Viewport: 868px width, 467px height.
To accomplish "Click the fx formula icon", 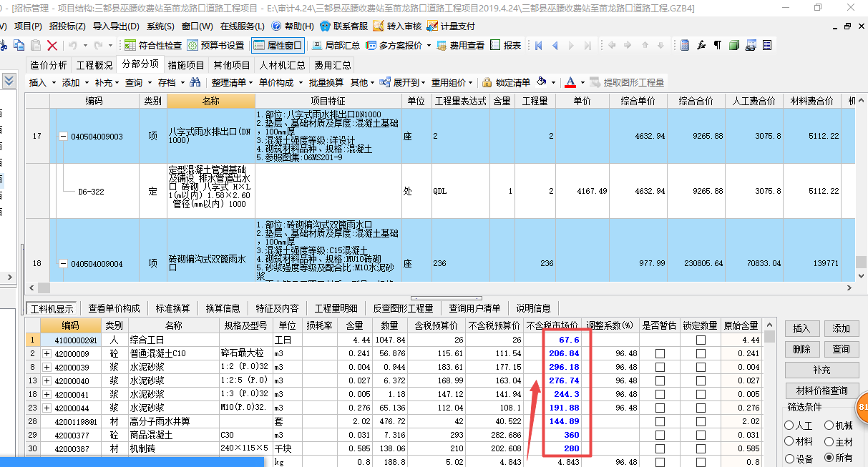I will click(x=701, y=45).
